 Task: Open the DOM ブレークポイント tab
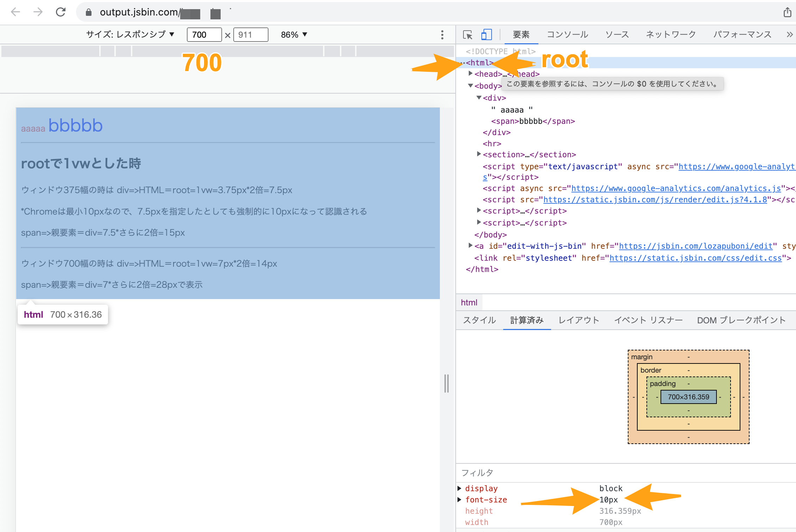point(741,320)
